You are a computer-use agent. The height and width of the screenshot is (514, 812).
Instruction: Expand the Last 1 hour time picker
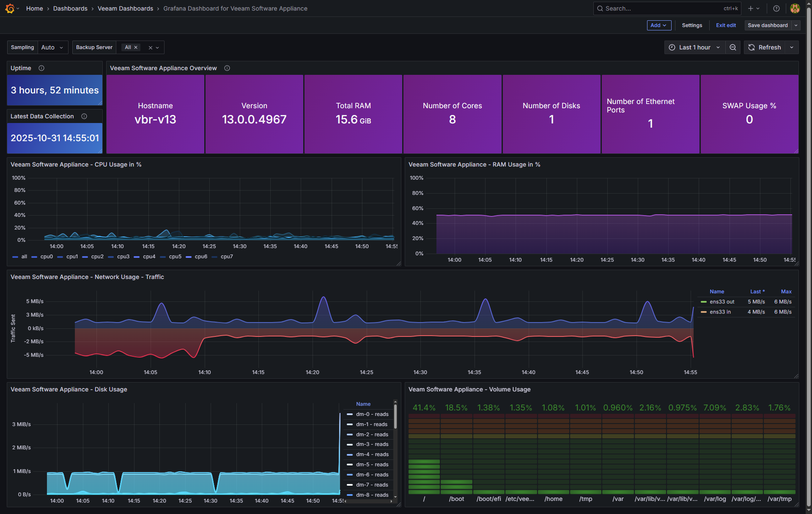click(694, 47)
